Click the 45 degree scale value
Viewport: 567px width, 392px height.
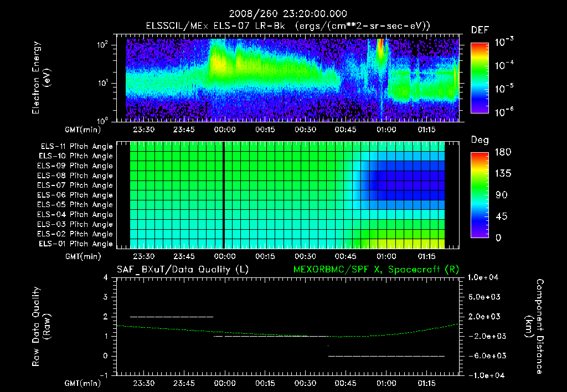pyautogui.click(x=502, y=216)
